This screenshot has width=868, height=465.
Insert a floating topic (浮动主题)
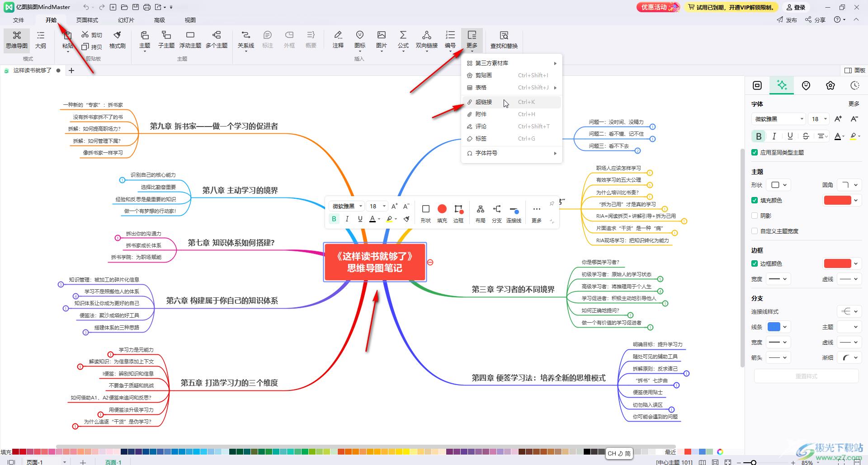click(190, 40)
